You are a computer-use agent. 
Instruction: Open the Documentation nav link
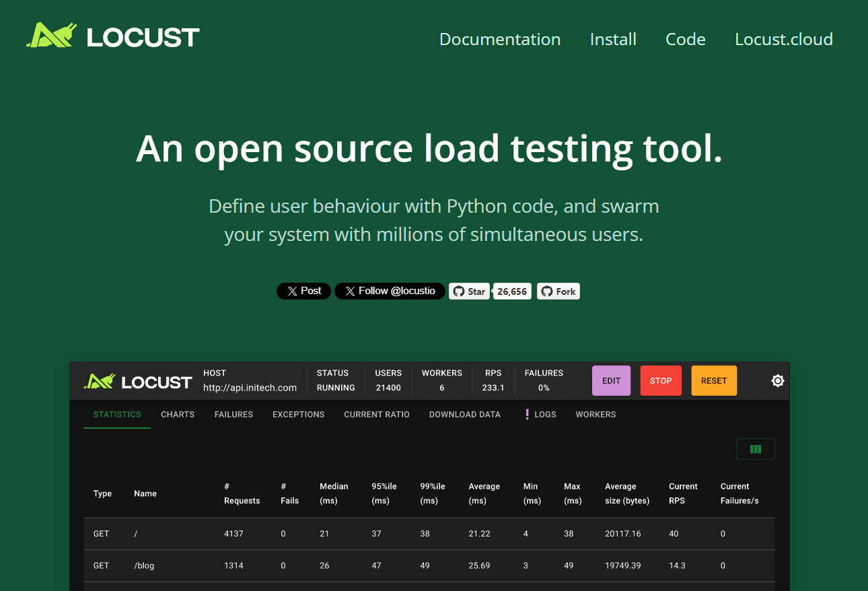pyautogui.click(x=500, y=39)
